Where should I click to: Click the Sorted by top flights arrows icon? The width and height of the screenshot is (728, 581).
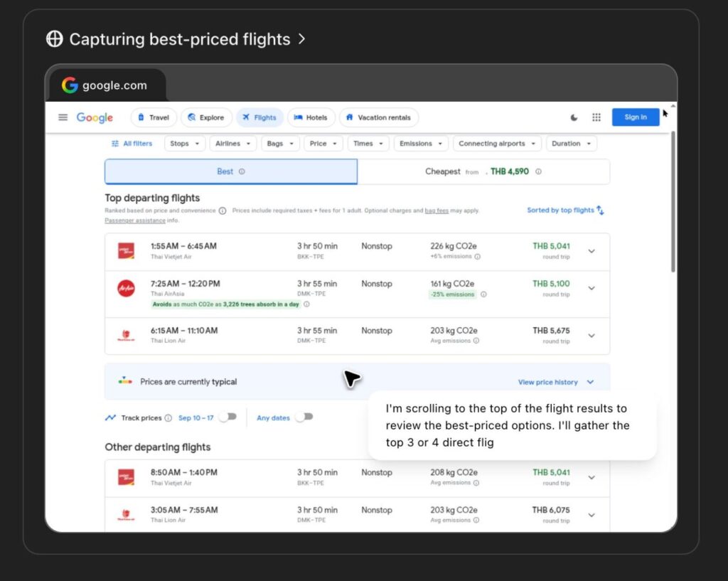click(x=600, y=210)
